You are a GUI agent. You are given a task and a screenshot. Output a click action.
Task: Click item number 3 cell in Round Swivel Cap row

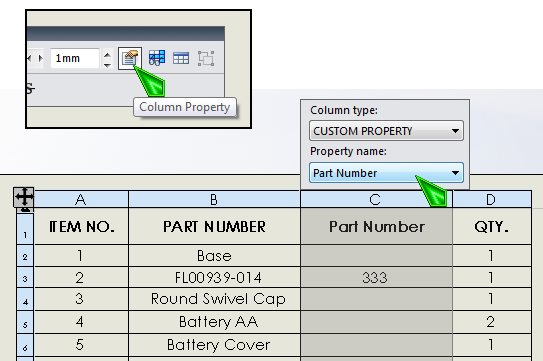(x=81, y=299)
